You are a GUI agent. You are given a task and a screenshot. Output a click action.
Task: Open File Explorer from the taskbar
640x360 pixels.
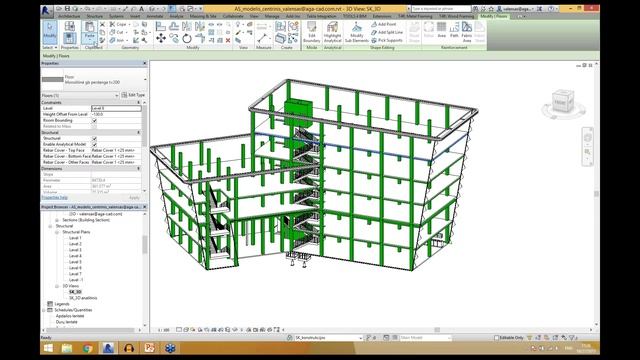coord(67,348)
